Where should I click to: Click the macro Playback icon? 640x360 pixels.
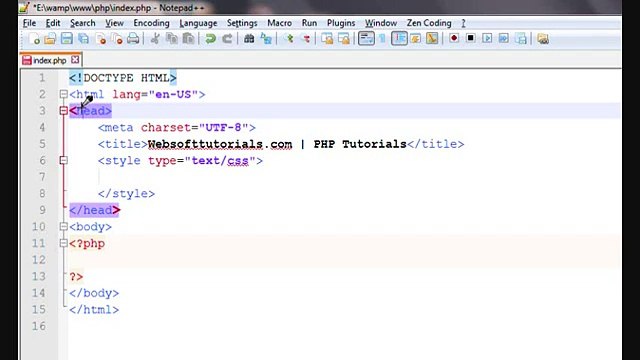[487, 38]
